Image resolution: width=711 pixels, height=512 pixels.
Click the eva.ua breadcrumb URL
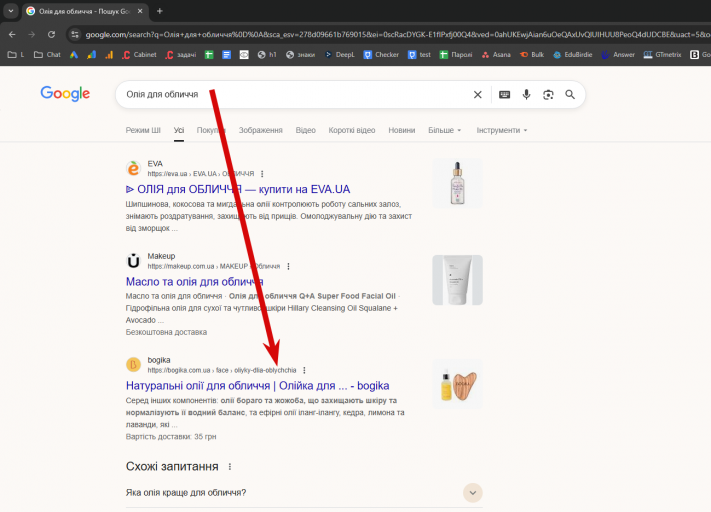tap(200, 174)
